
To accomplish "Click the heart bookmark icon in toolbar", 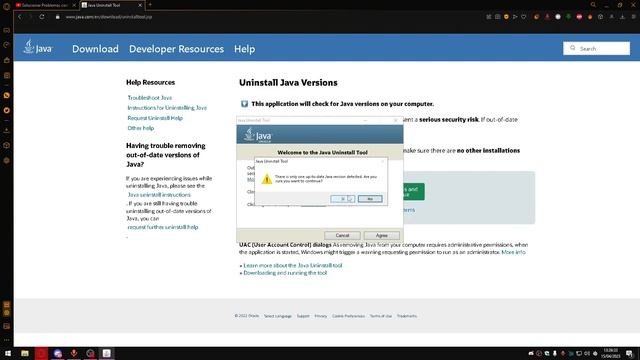I will coord(524,17).
